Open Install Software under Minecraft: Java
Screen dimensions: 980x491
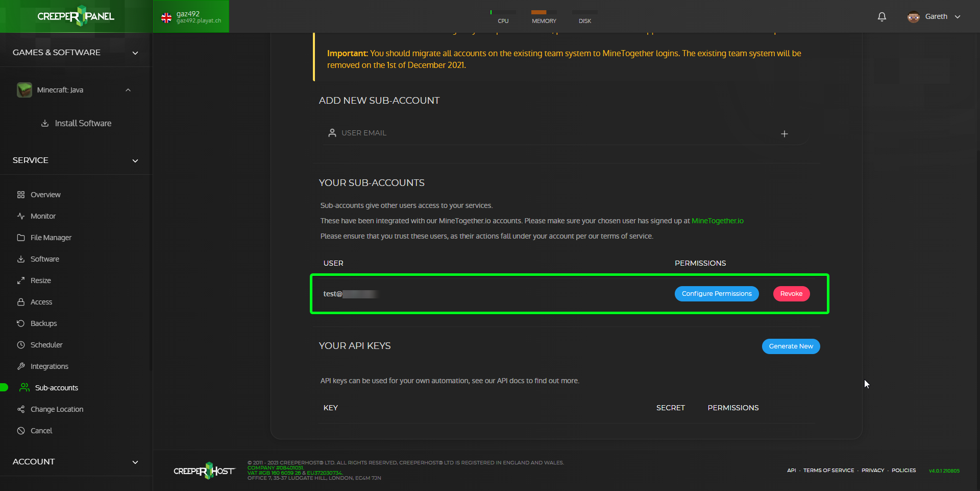83,123
